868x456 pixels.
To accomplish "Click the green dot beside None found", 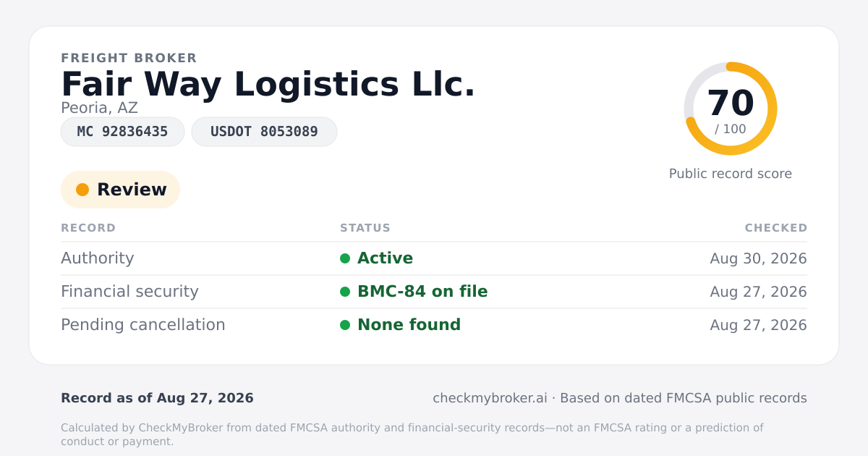I will pos(345,325).
